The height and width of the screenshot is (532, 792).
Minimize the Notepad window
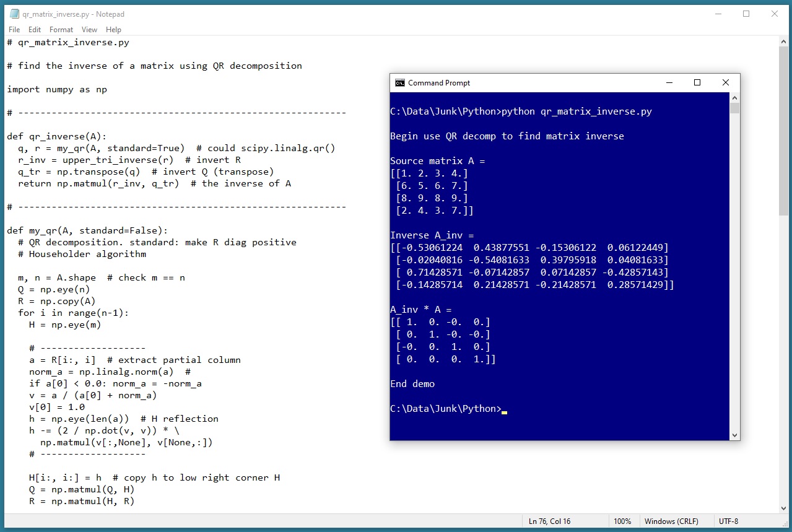pyautogui.click(x=718, y=14)
